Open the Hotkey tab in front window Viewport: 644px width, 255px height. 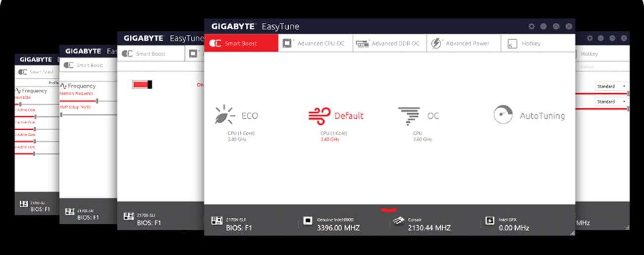[x=538, y=43]
